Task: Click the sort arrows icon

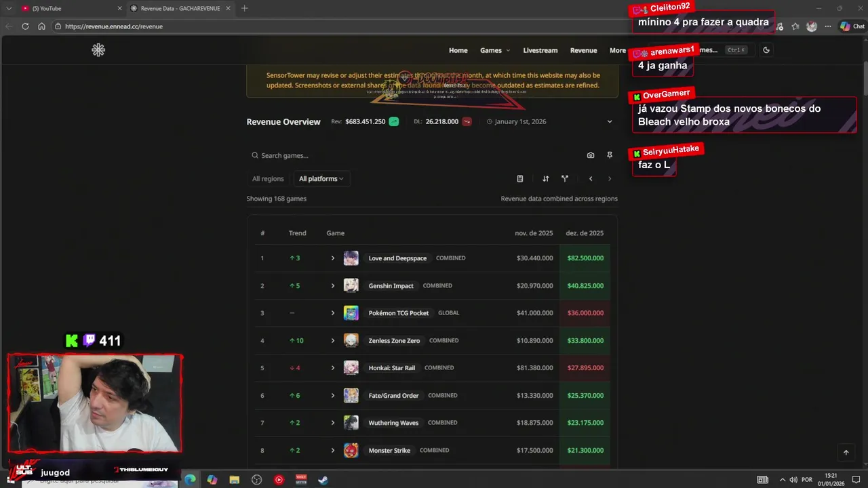Action: point(545,179)
